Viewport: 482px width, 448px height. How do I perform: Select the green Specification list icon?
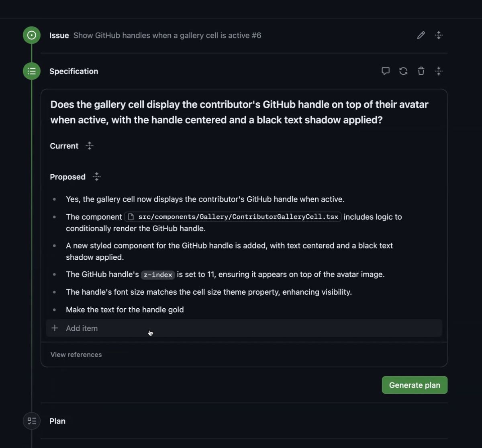(31, 71)
